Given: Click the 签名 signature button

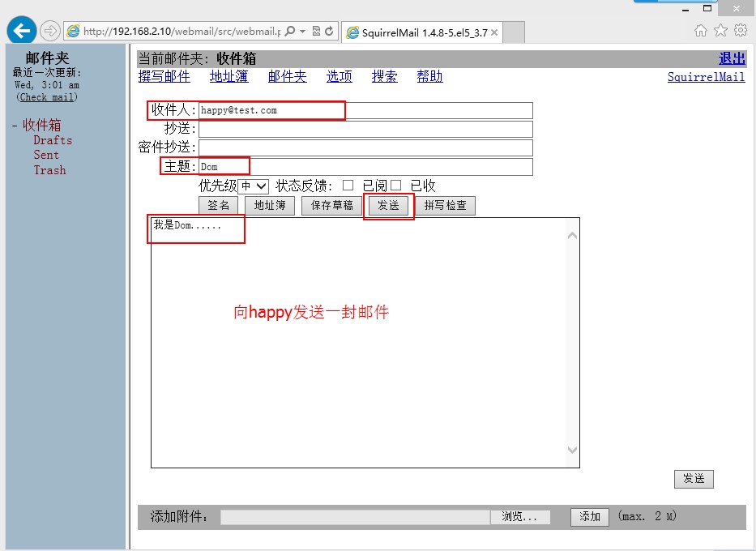Looking at the screenshot, I should [x=219, y=206].
